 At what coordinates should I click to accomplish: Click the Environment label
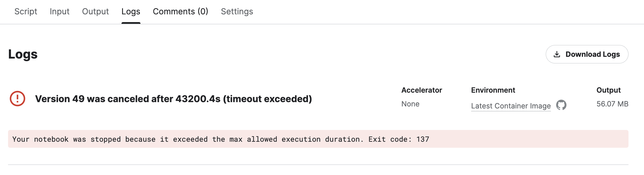point(493,90)
